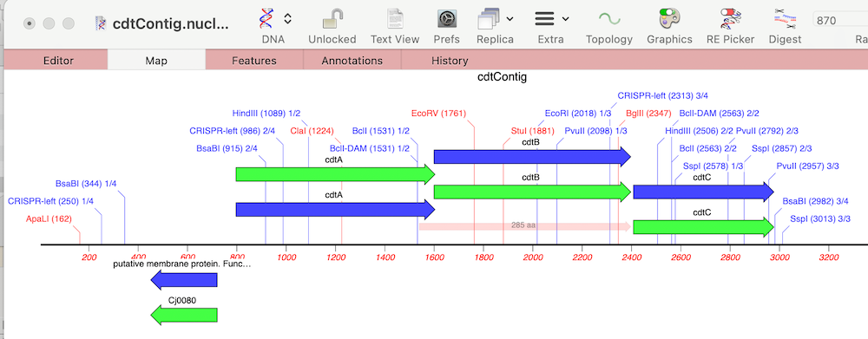
Task: Click the Replica windows icon
Action: (x=488, y=19)
